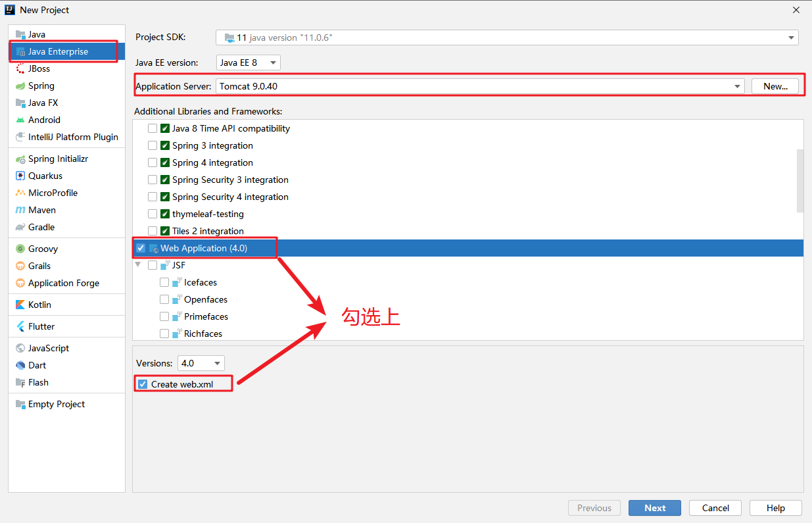Collapse the JSF tree node
The height and width of the screenshot is (523, 812).
click(138, 265)
